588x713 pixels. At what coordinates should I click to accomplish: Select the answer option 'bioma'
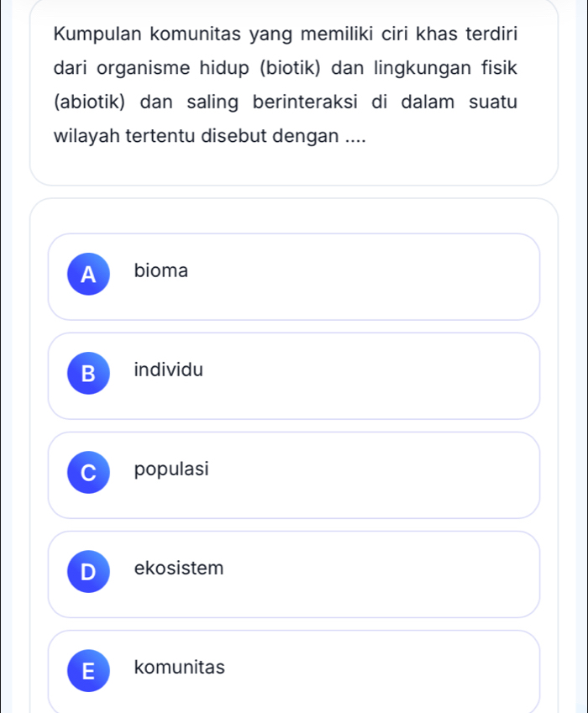point(294,276)
